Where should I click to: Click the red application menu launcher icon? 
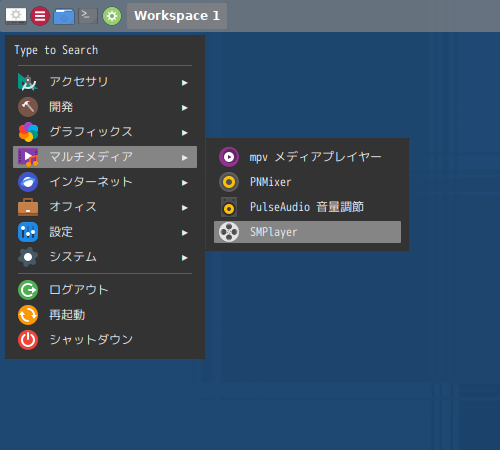(x=40, y=16)
